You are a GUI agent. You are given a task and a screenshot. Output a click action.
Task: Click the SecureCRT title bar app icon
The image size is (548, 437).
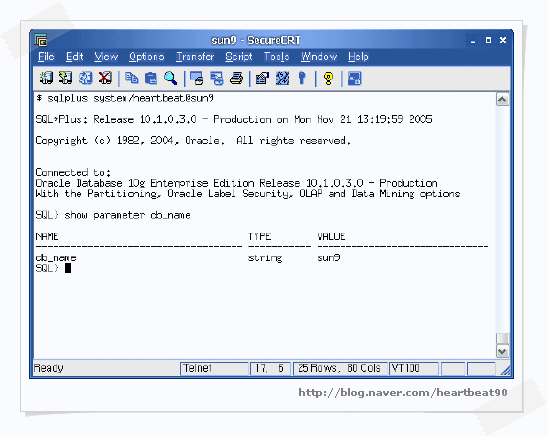pos(41,40)
